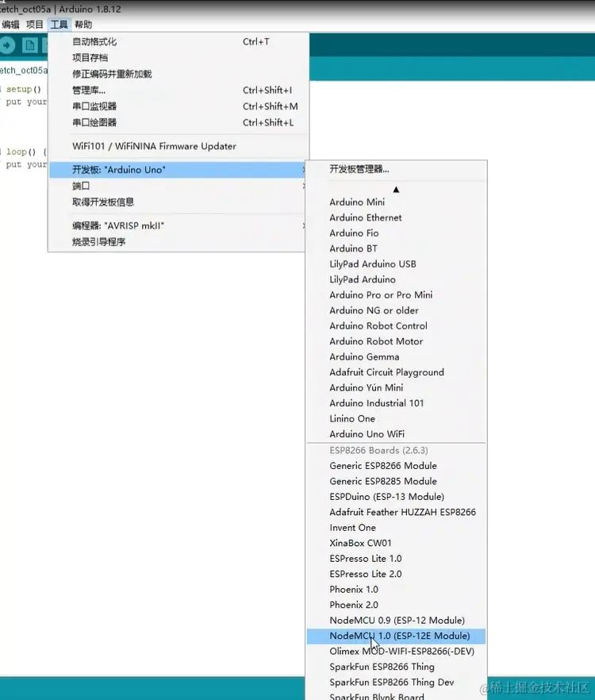Choose LilyPad Arduino board
The width and height of the screenshot is (595, 700).
pyautogui.click(x=397, y=279)
